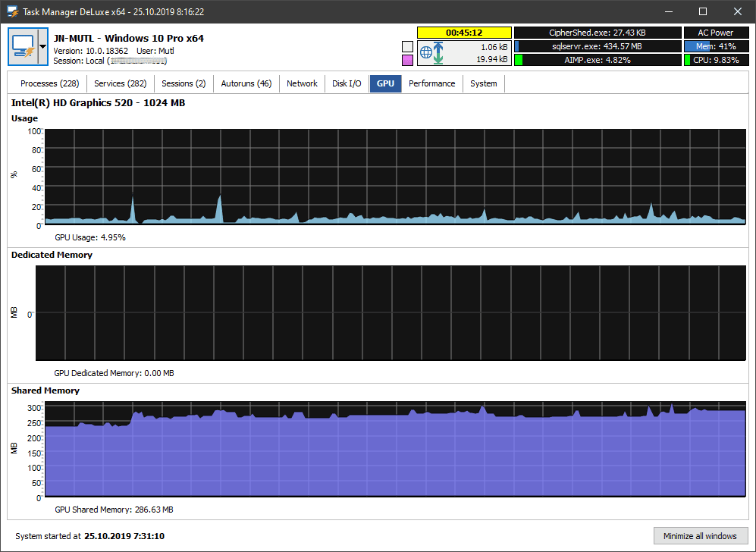Toggle the white checkbox beside the network widget

coord(406,45)
